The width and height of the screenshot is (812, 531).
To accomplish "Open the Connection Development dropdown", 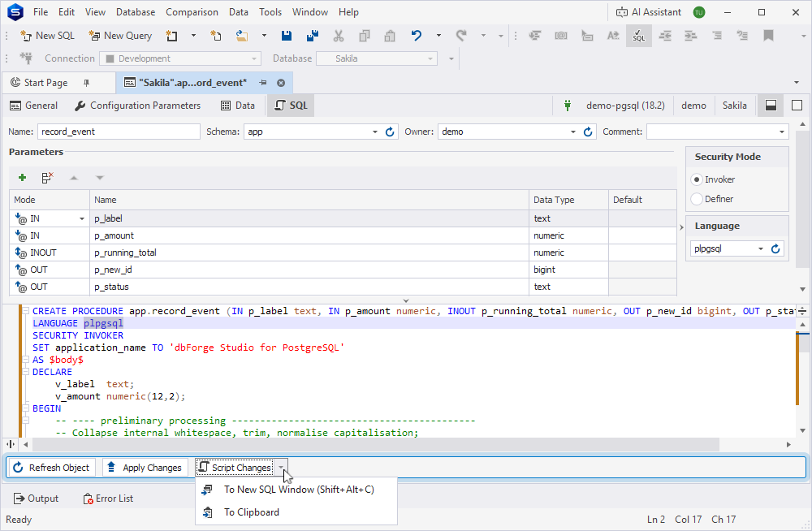I will coord(253,58).
